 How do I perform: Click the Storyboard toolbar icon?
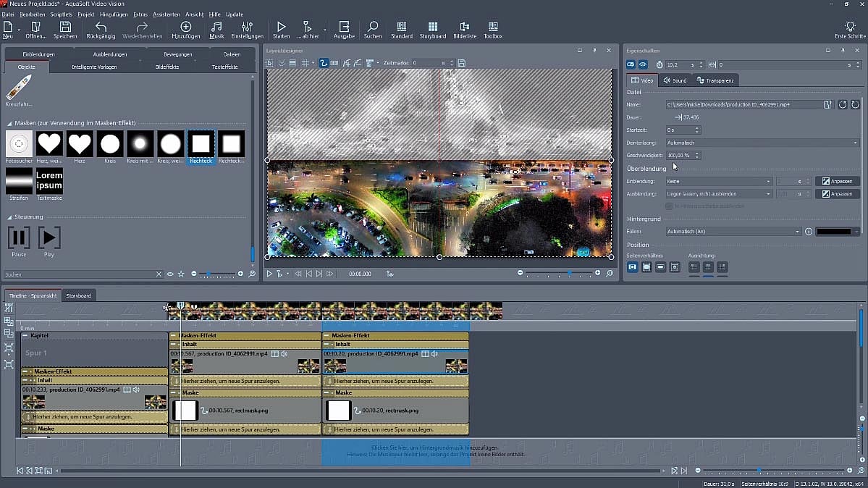pos(433,30)
